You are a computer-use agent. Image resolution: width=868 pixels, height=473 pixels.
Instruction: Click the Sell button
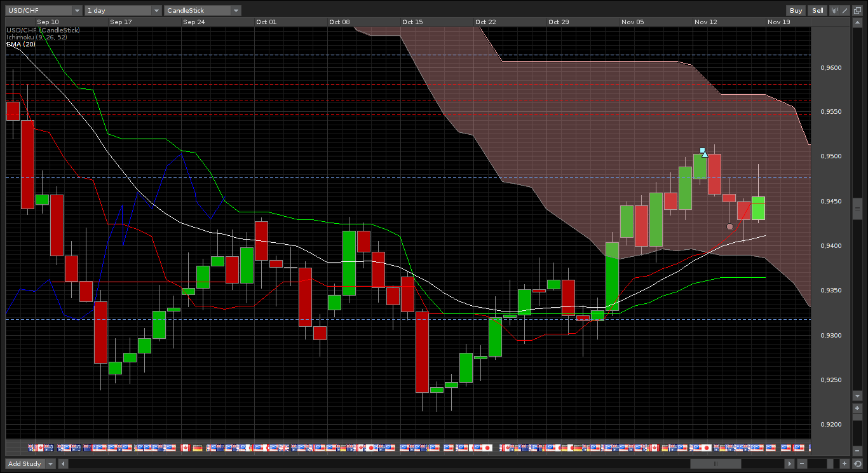click(x=818, y=10)
